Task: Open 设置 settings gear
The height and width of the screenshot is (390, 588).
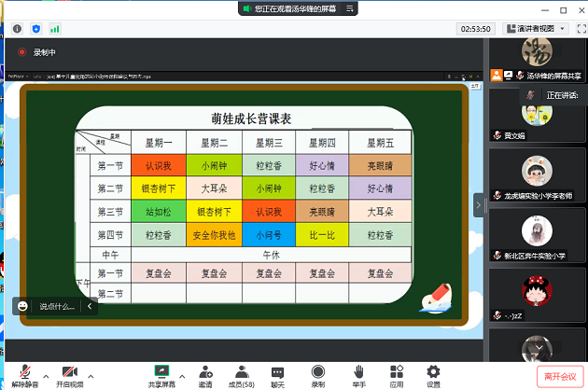Action: click(433, 374)
